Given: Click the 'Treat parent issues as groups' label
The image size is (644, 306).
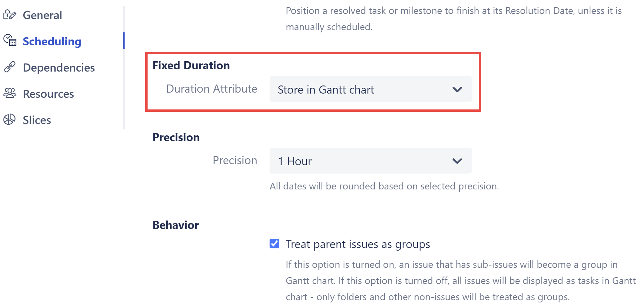Looking at the screenshot, I should 358,244.
